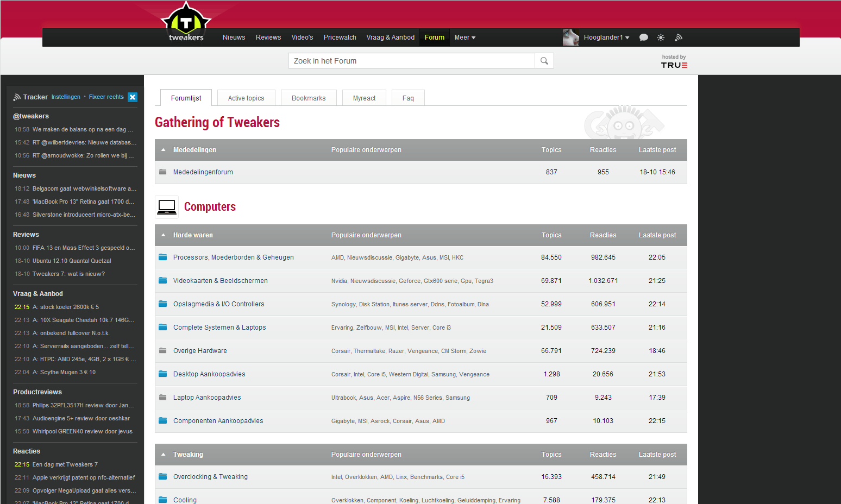Switch to the Faq tab
Screen dimensions: 841x504
click(x=408, y=98)
